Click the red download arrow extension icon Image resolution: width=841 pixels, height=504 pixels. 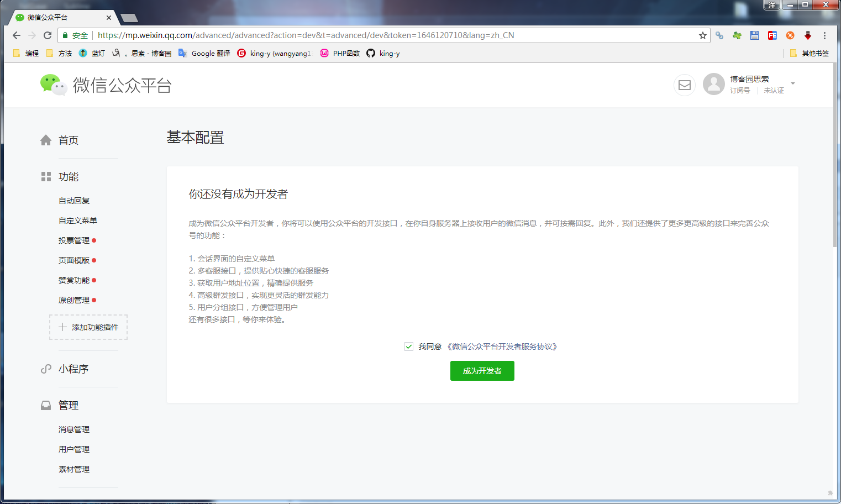808,35
